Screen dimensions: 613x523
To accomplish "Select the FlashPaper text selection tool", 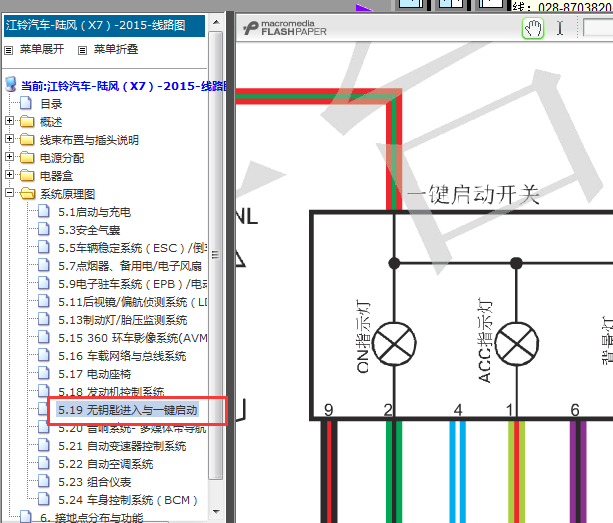I will [x=560, y=28].
